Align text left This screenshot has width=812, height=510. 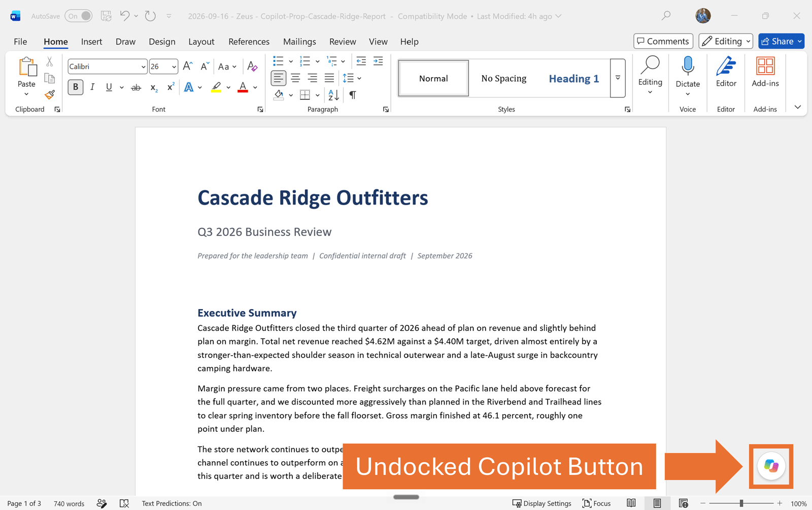278,78
